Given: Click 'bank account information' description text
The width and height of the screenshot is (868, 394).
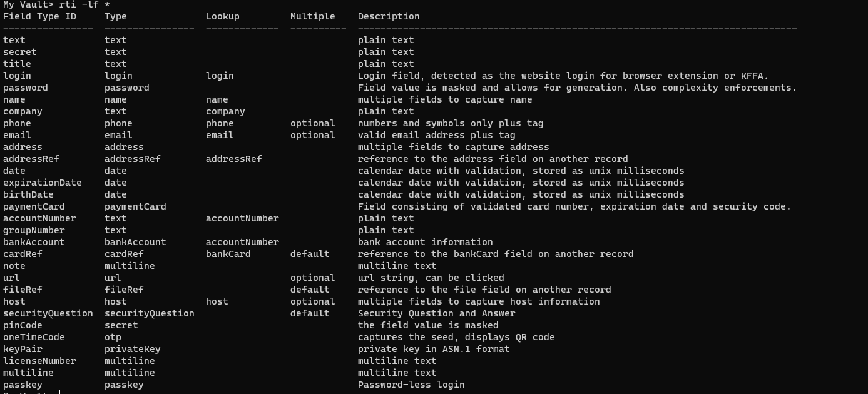Looking at the screenshot, I should click(425, 242).
